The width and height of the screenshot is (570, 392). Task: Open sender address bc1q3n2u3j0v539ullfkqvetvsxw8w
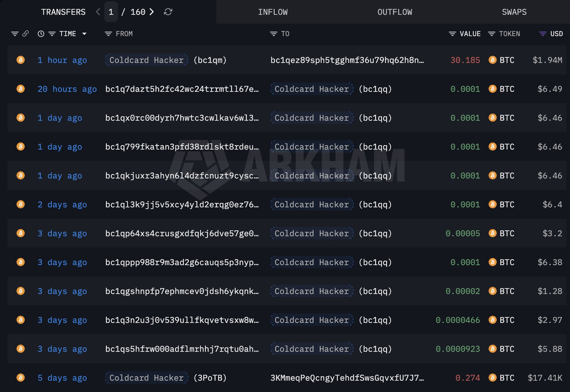pos(182,320)
